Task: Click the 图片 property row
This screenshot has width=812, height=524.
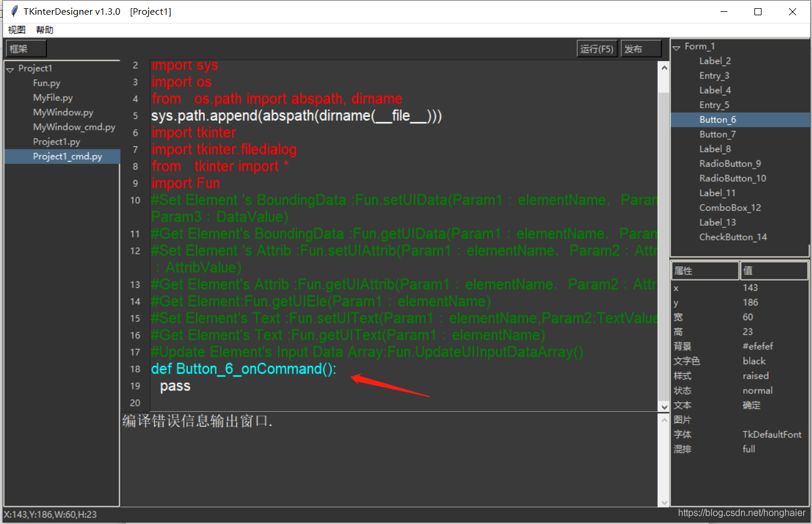Action: click(740, 420)
